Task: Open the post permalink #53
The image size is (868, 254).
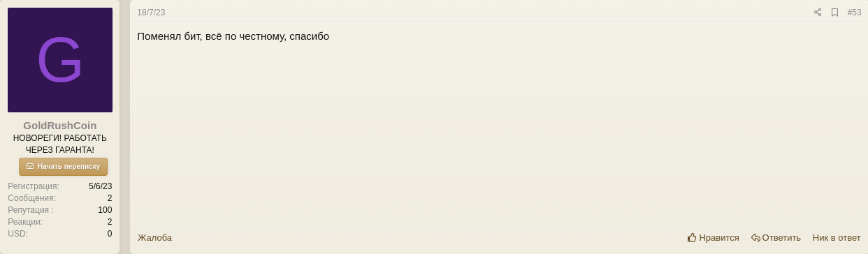Action: pyautogui.click(x=854, y=13)
